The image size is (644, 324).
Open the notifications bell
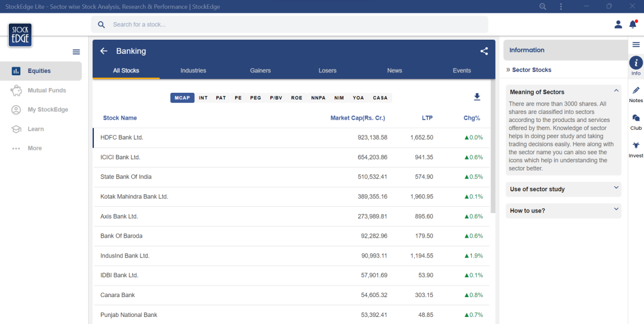coord(633,25)
